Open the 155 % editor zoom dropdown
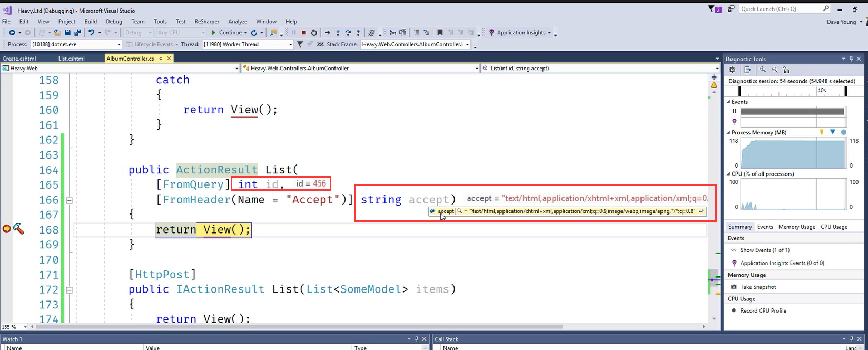Image resolution: width=868 pixels, height=350 pixels. tap(15, 327)
